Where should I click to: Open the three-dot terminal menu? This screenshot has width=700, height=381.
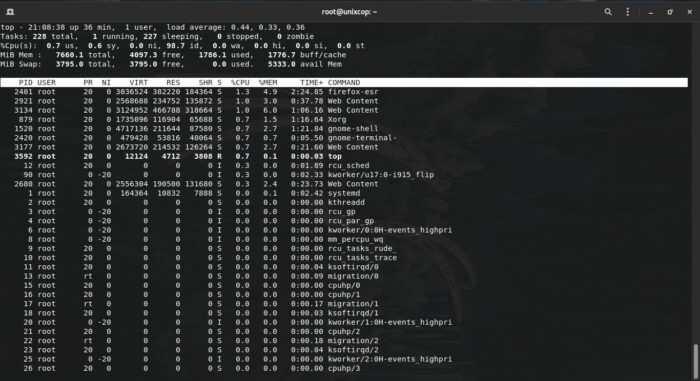click(x=628, y=12)
